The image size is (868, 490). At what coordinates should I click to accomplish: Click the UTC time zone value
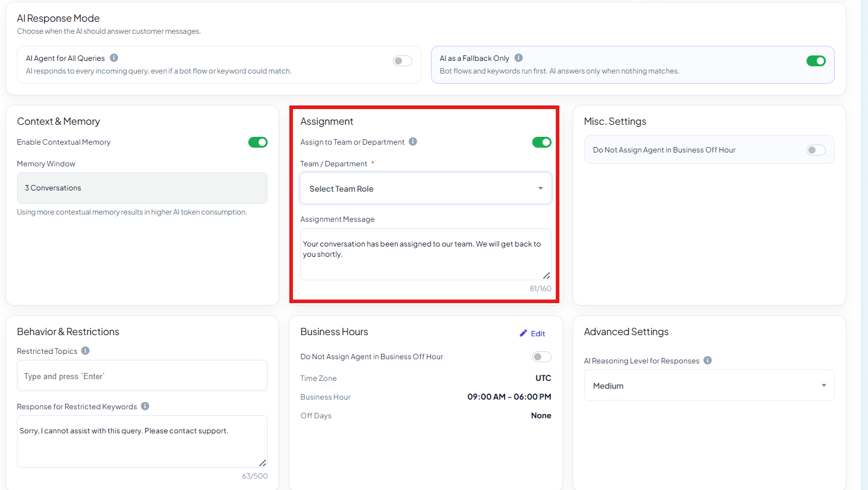tap(543, 378)
